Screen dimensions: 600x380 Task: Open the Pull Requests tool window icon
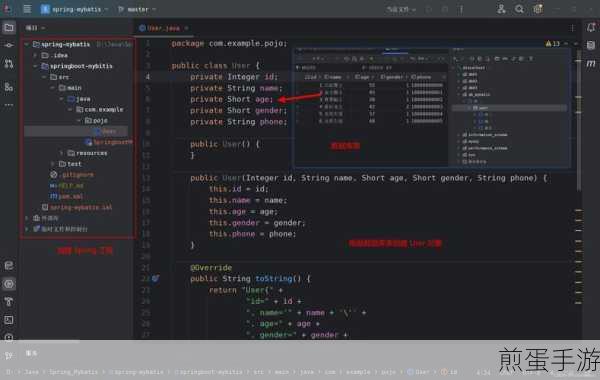click(x=8, y=63)
